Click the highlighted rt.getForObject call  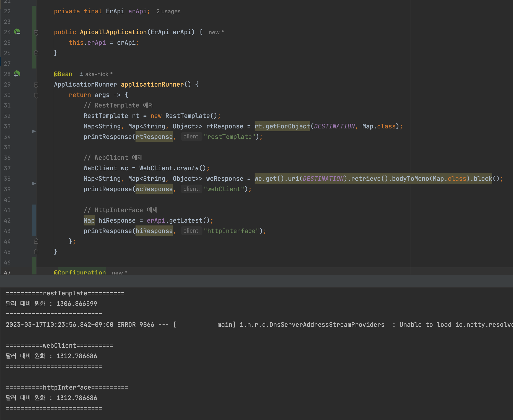(x=282, y=126)
